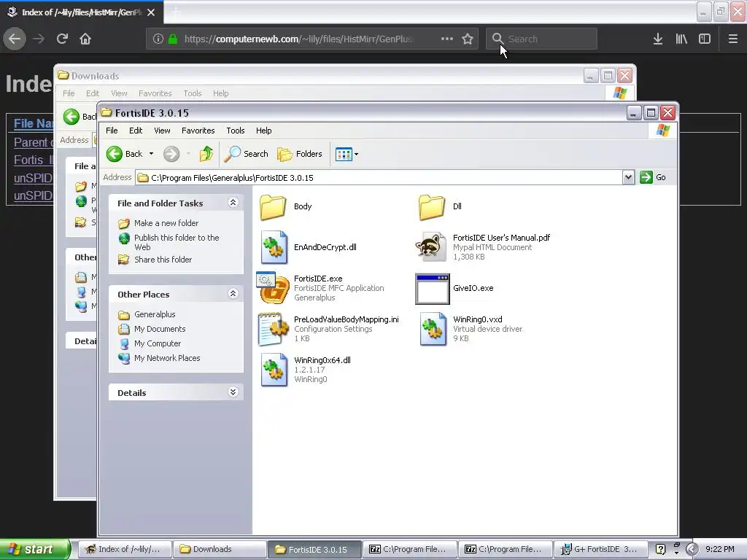Open the Help menu in FortisIDE window
Screen dimensions: 747x560
coord(263,131)
